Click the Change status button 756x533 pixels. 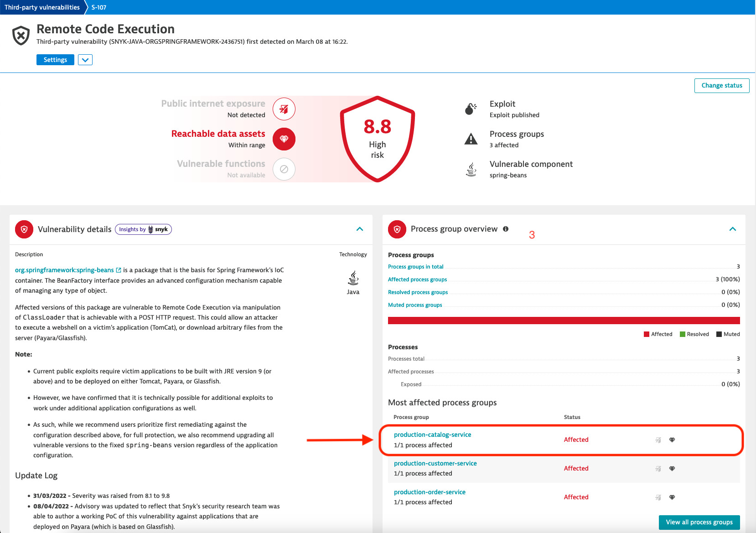(721, 85)
